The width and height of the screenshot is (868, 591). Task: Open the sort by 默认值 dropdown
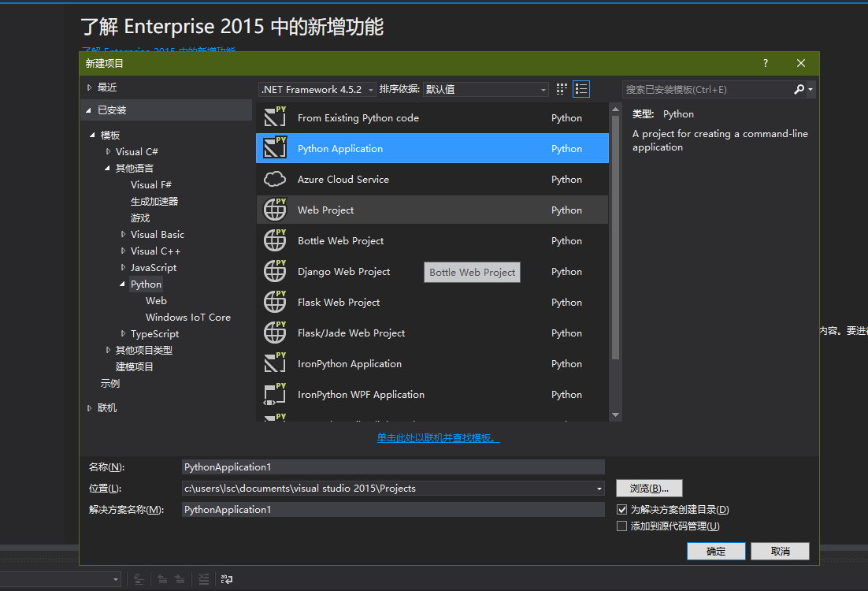click(485, 89)
